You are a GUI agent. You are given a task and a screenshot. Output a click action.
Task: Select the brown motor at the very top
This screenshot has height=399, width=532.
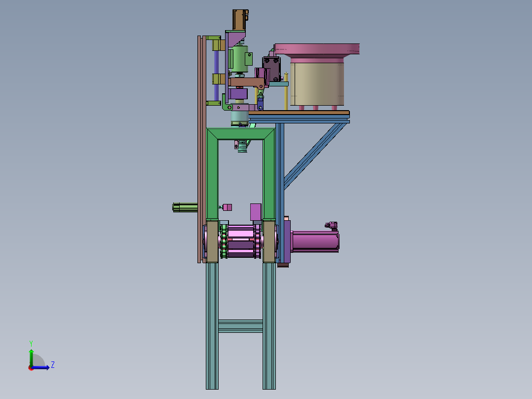coord(240,20)
